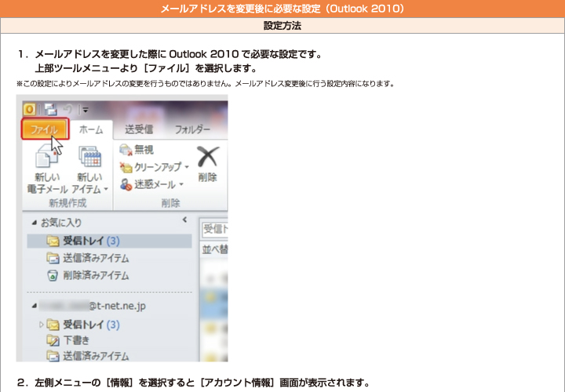Open 削除済みアイテム in favorites

[x=88, y=275]
